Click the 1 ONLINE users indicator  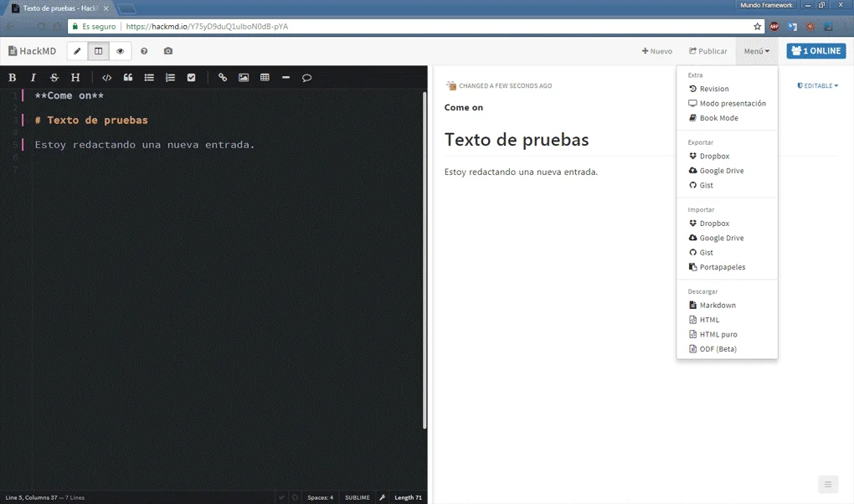pos(815,50)
